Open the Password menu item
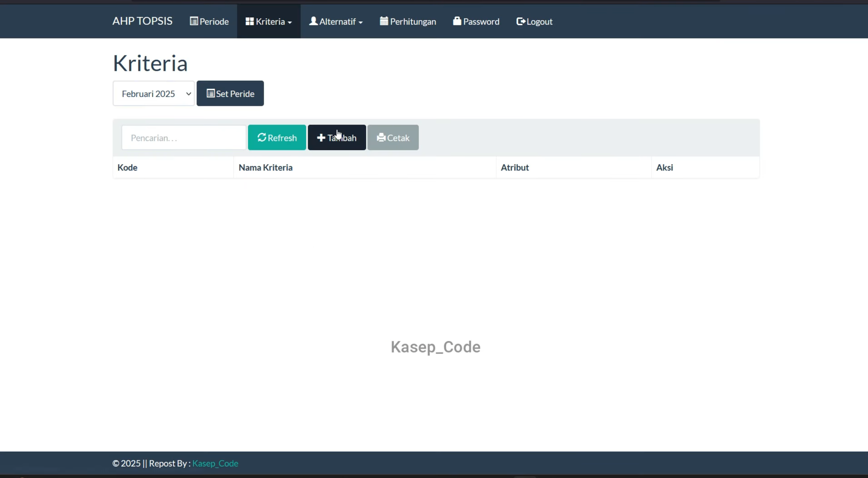The image size is (868, 478). (x=476, y=21)
